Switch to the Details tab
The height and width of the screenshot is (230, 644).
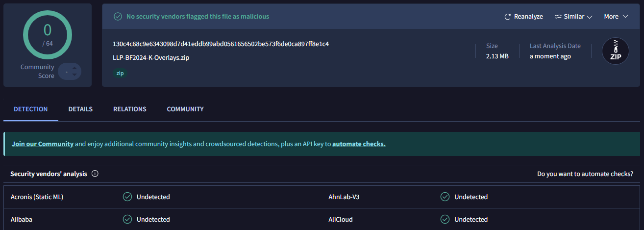click(80, 109)
